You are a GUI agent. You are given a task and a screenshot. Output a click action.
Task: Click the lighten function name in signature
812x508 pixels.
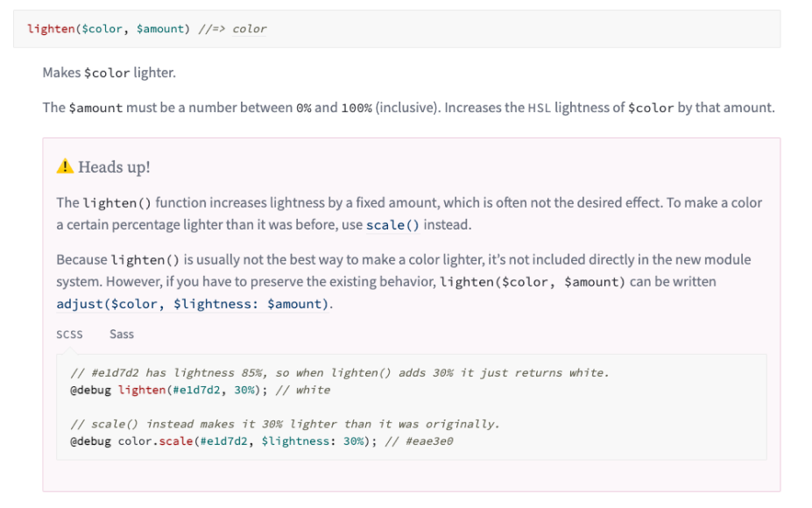tap(52, 29)
